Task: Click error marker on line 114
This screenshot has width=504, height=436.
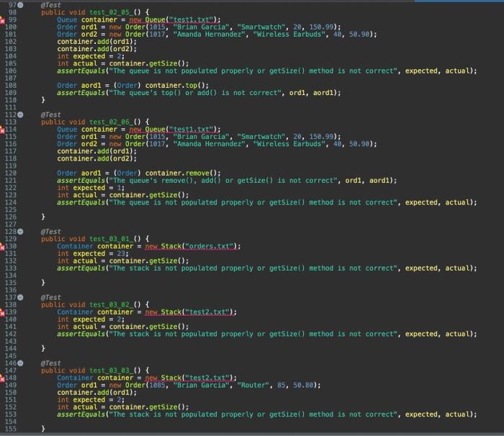Action: coord(2,130)
